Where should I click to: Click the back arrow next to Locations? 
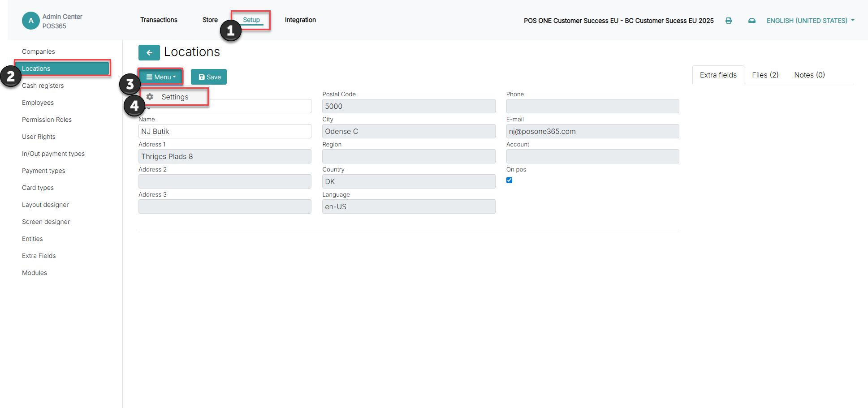[x=149, y=52]
